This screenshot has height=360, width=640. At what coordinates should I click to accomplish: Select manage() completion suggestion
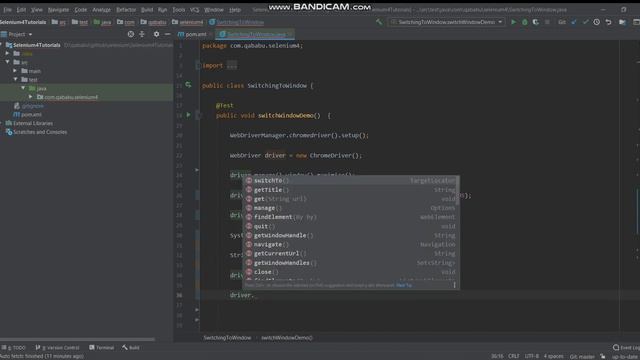351,208
